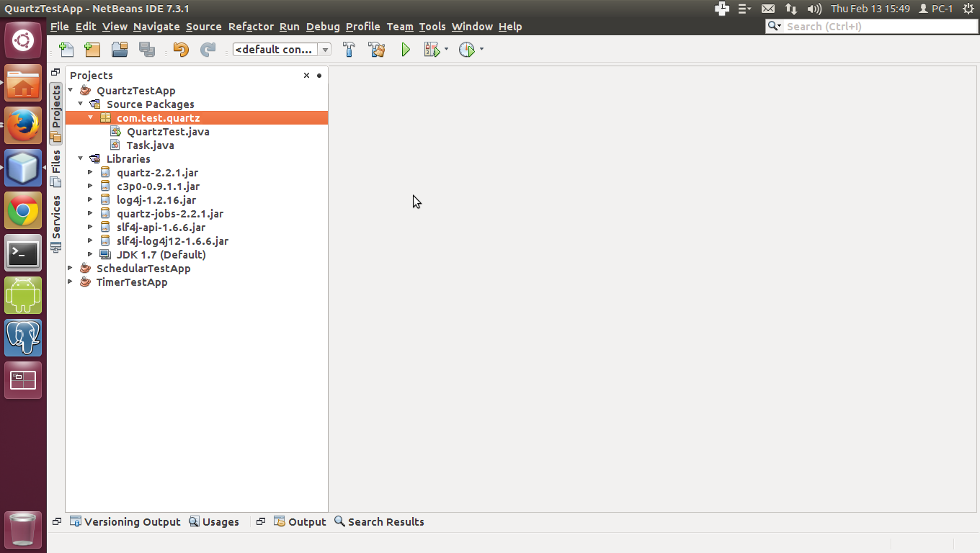Click the Libraries folder icon
This screenshot has height=553, width=980.
point(94,158)
